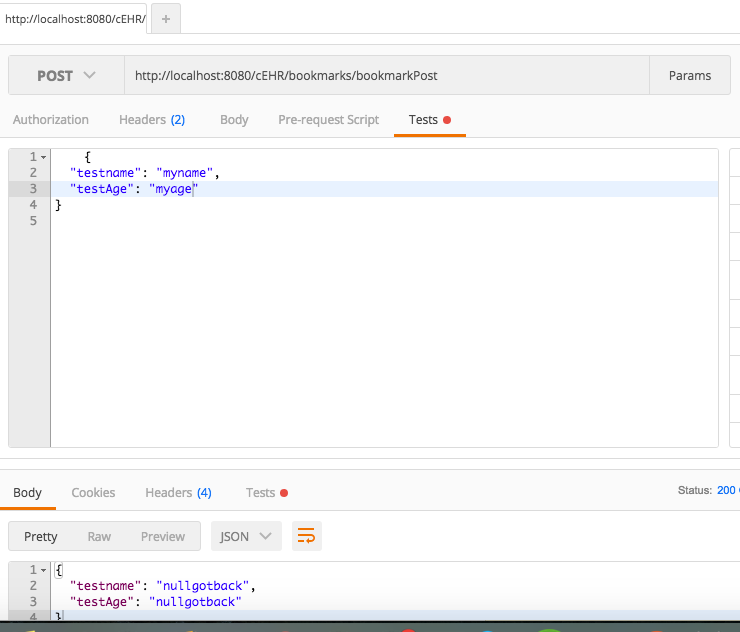The width and height of the screenshot is (740, 632).
Task: Click the request URL input field
Action: [386, 76]
